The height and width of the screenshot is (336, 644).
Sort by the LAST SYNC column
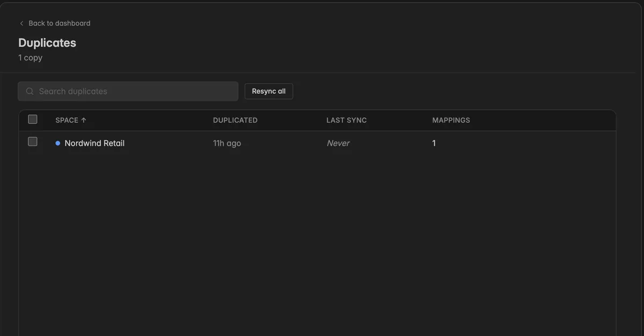[x=347, y=120]
